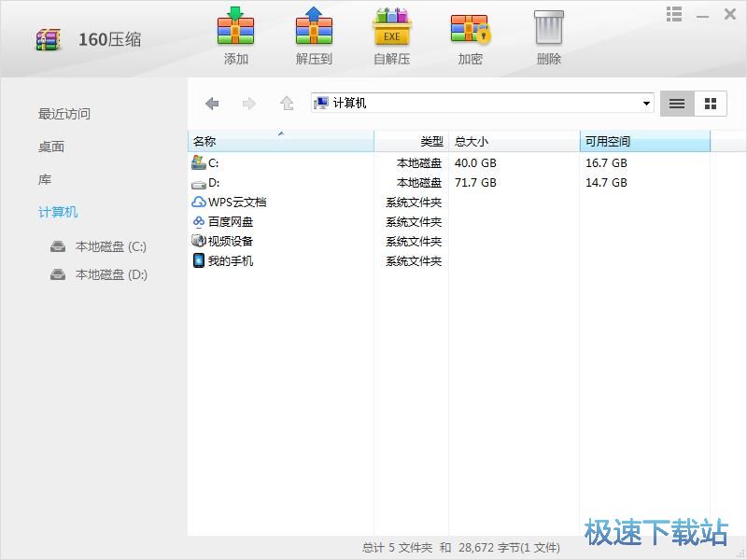Sort by the 类型 column header
The width and height of the screenshot is (747, 560).
click(411, 142)
